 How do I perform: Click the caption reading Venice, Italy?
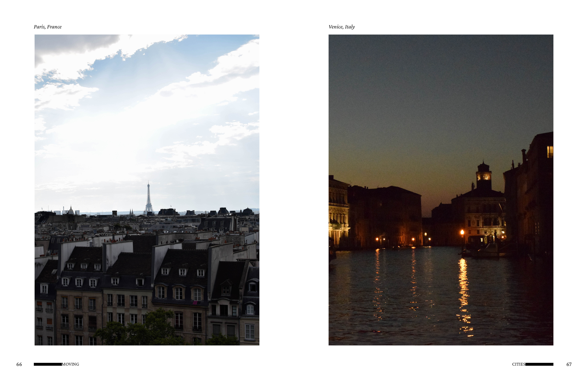click(342, 27)
